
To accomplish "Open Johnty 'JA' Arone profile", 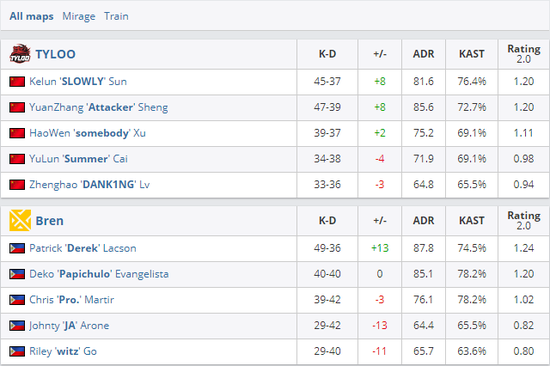I will 69,326.
